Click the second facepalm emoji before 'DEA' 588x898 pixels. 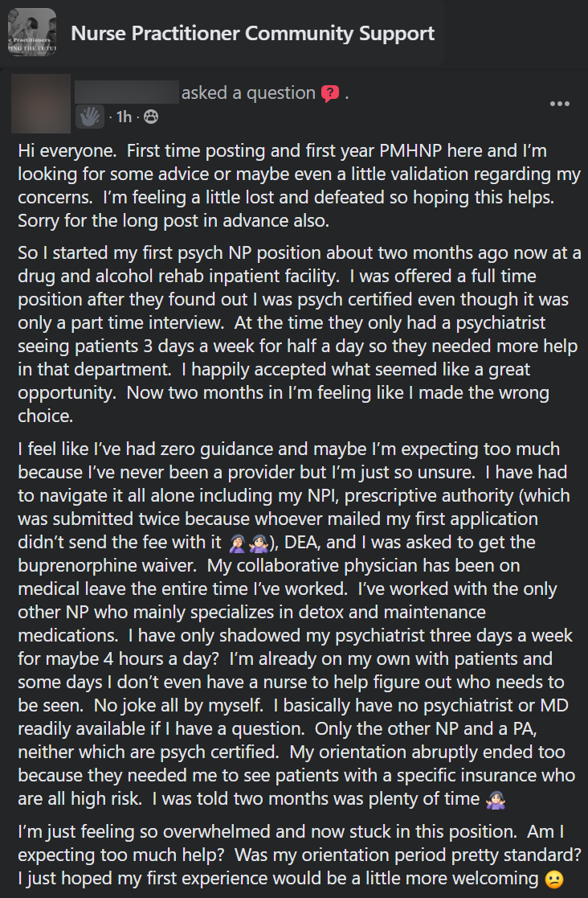click(258, 543)
